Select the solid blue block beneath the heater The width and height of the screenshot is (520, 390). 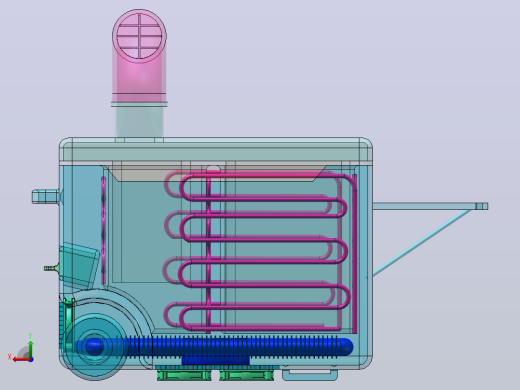[x=215, y=361]
